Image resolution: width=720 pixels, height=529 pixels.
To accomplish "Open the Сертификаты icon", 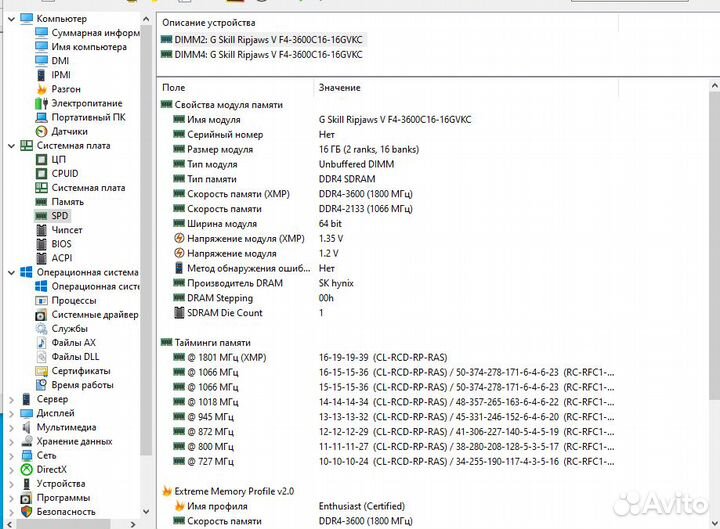I will pos(41,371).
